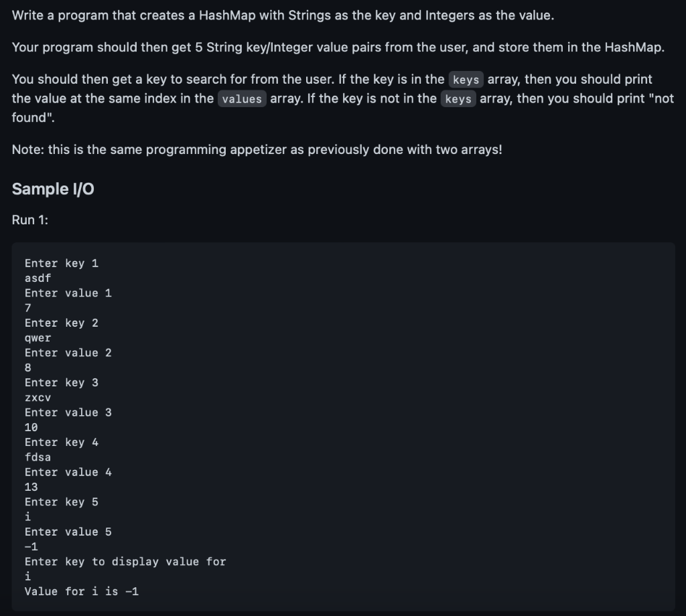
Task: Click the 'fdsa' line in sample run
Action: click(x=38, y=457)
